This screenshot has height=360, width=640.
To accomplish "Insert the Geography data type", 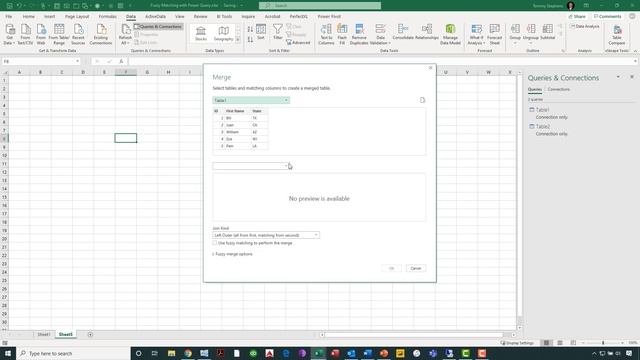I will [223, 33].
